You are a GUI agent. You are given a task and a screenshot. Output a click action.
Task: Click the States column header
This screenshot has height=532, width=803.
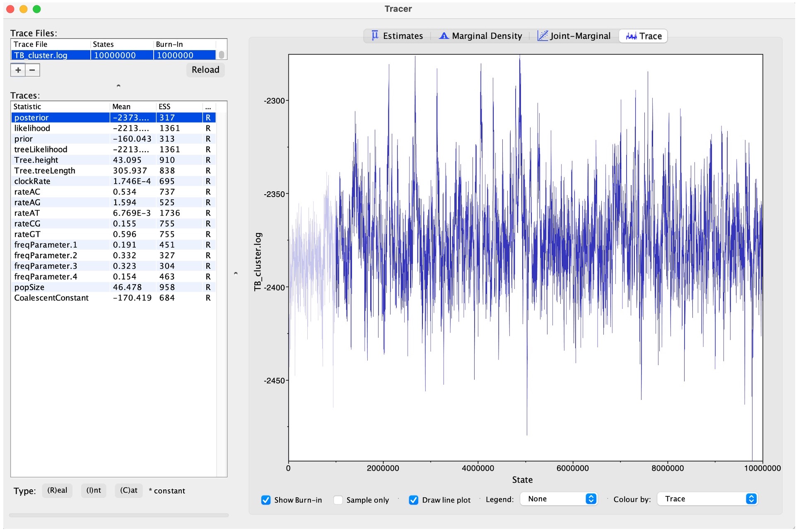122,44
